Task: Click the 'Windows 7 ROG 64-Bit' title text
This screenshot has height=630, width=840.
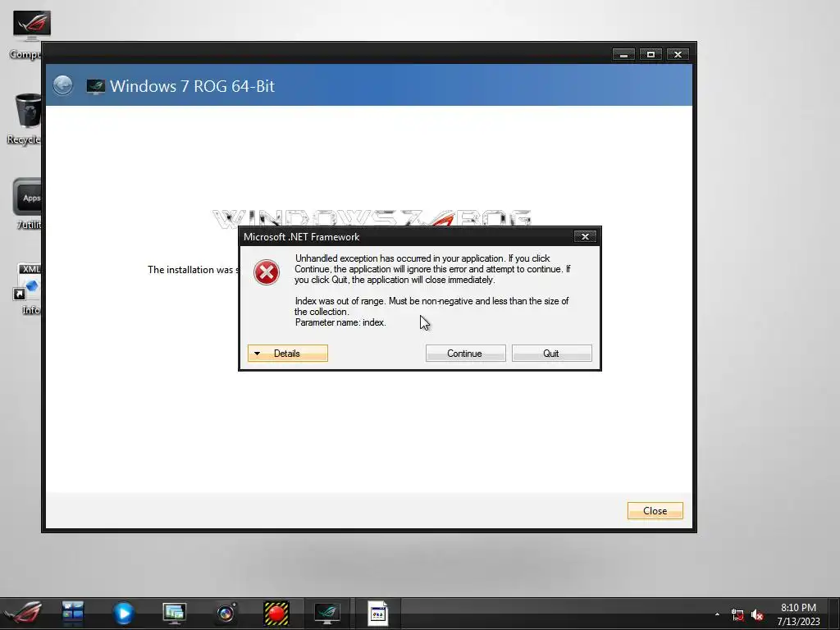Action: tap(192, 86)
